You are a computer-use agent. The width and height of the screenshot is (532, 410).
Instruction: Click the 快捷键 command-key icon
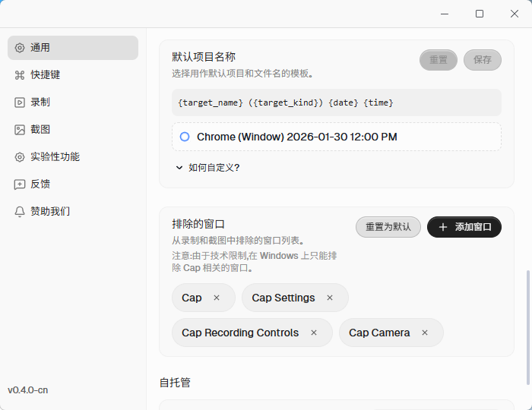[20, 75]
